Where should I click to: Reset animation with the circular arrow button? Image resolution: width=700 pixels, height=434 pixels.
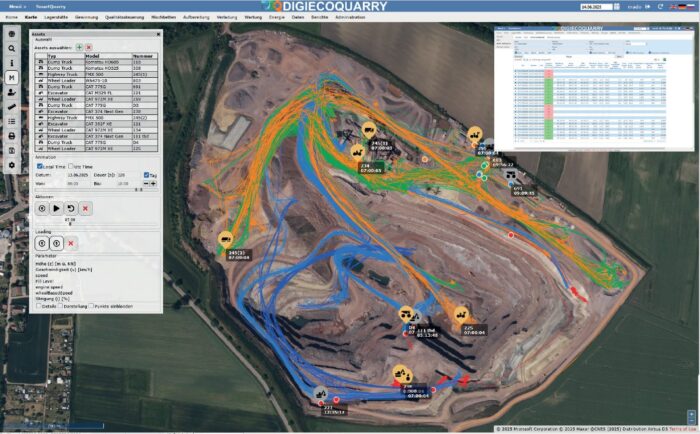tap(71, 208)
